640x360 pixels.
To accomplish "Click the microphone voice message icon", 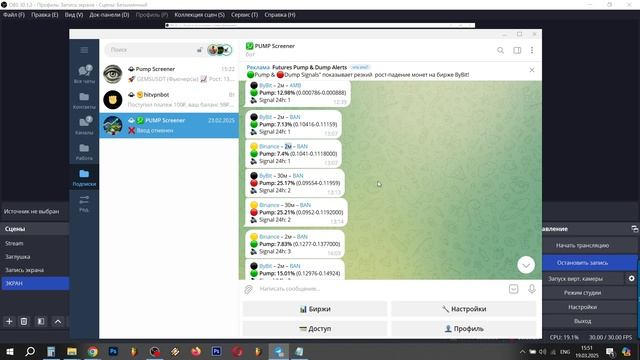I will point(532,289).
